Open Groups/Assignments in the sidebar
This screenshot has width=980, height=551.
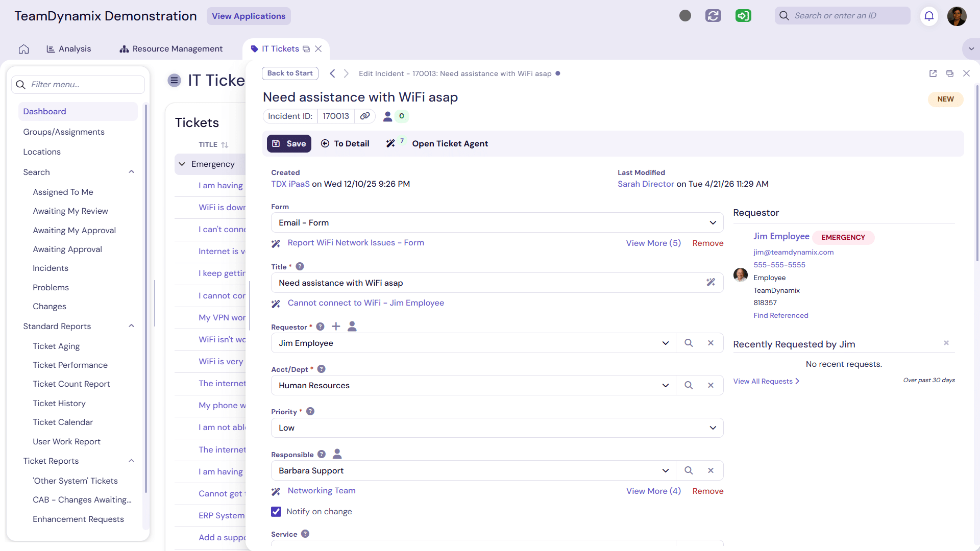pyautogui.click(x=64, y=132)
